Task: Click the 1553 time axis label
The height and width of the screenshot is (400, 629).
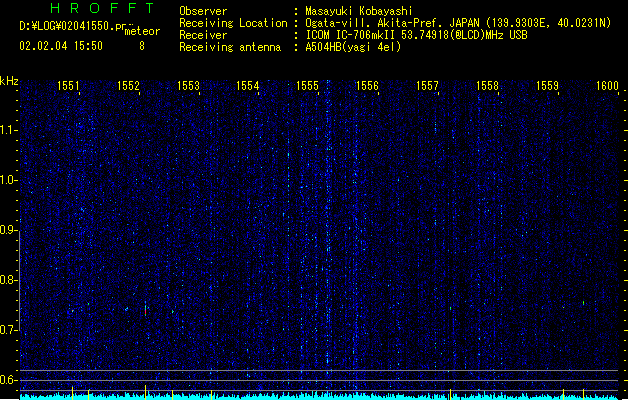Action: click(x=188, y=86)
